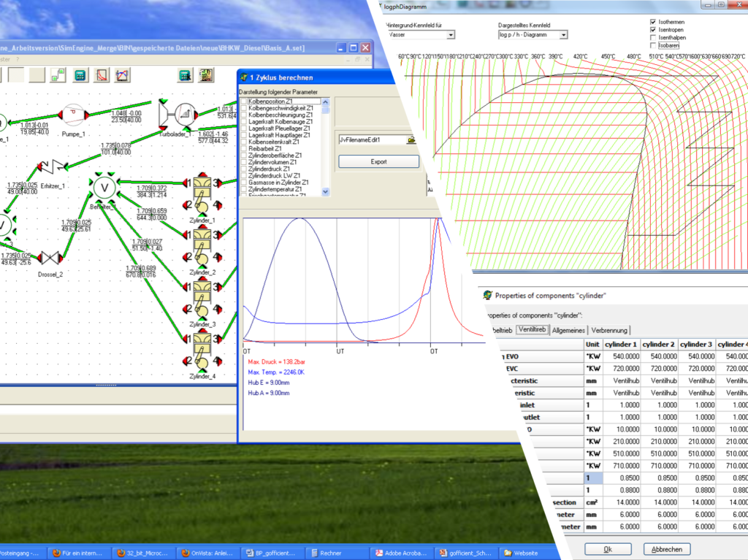Select the cylinder 1 EVO value 540.0000
748x560 pixels.
coord(621,356)
